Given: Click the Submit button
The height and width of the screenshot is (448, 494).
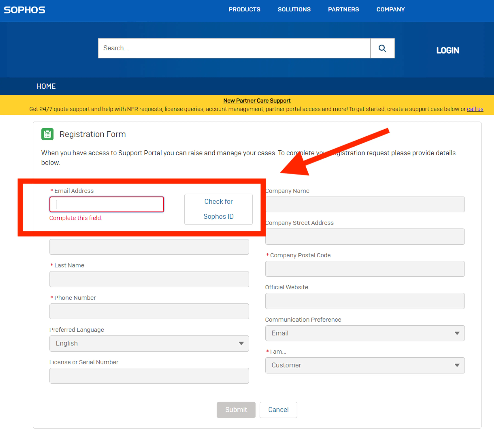Looking at the screenshot, I should 236,410.
